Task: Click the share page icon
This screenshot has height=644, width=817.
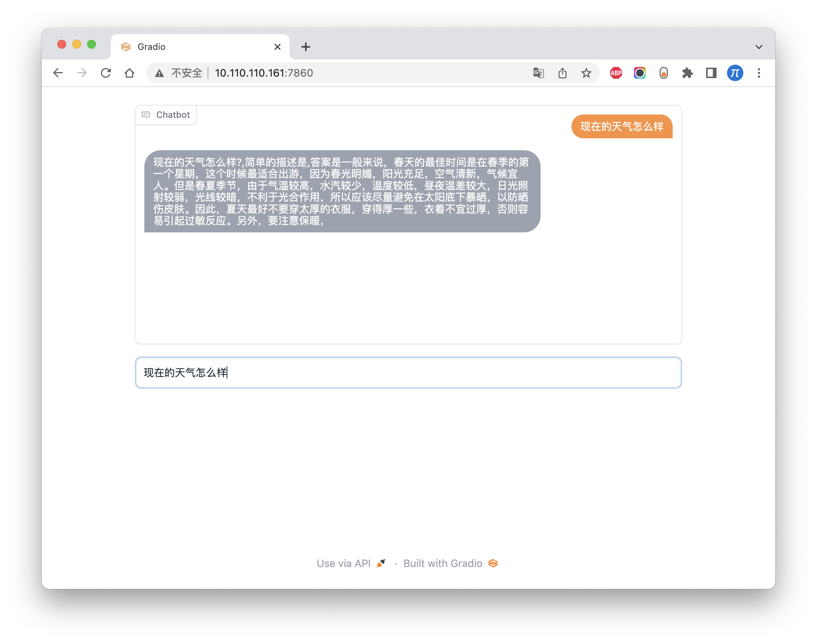Action: pyautogui.click(x=562, y=73)
